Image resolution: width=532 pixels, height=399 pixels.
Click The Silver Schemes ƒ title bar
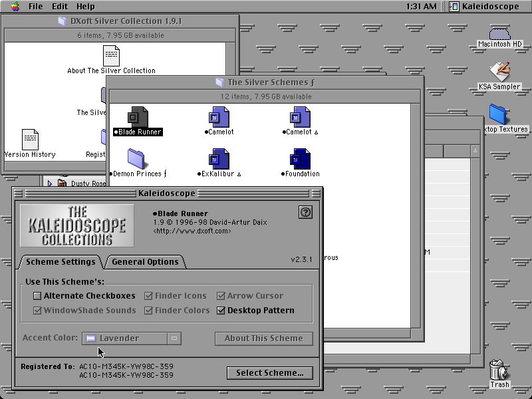point(265,82)
